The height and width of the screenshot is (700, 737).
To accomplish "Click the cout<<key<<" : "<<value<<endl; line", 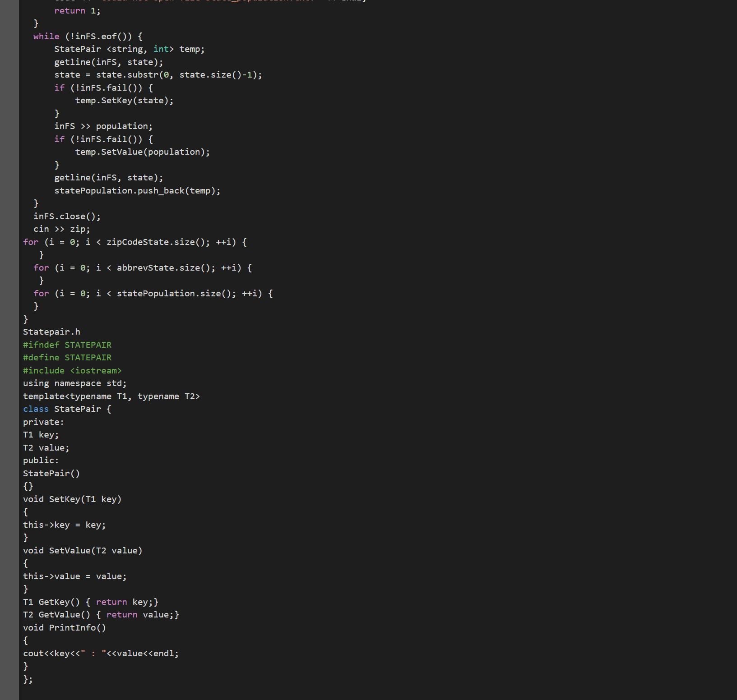I will click(x=101, y=654).
